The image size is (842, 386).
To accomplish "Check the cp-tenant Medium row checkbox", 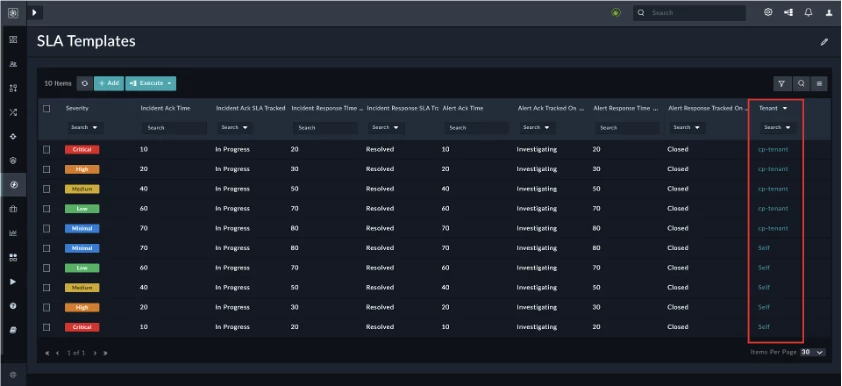I will coord(47,189).
